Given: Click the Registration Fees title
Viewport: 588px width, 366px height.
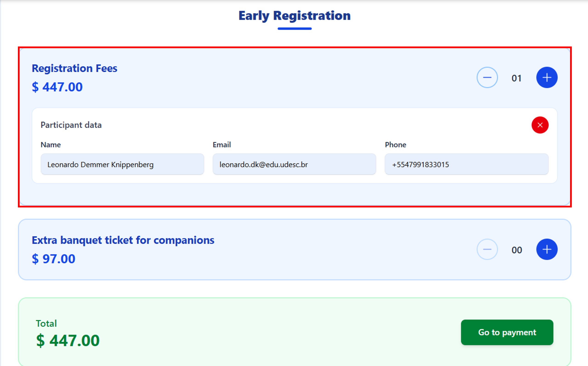Looking at the screenshot, I should click(x=75, y=68).
